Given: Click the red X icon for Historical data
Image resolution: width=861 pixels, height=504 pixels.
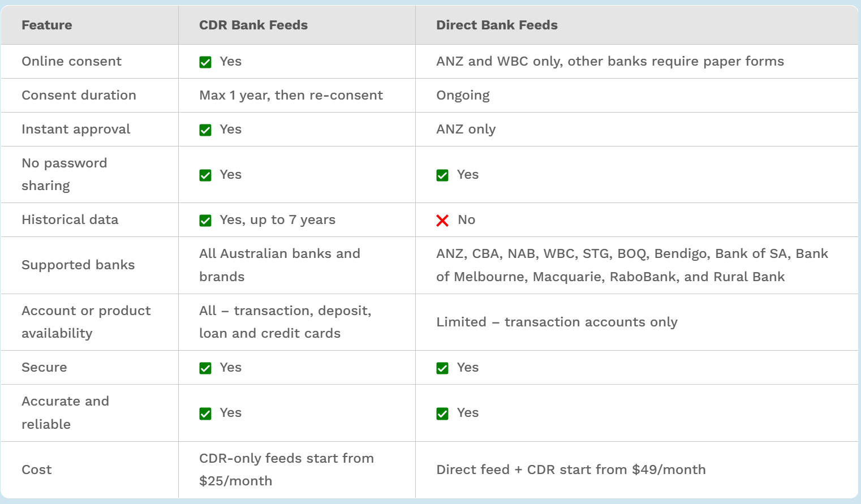Looking at the screenshot, I should [442, 221].
